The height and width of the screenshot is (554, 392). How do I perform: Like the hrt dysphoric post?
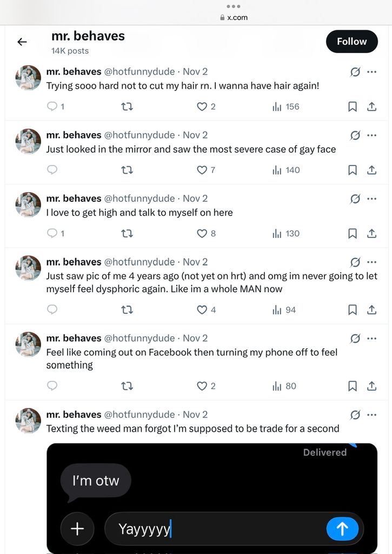[x=202, y=309]
